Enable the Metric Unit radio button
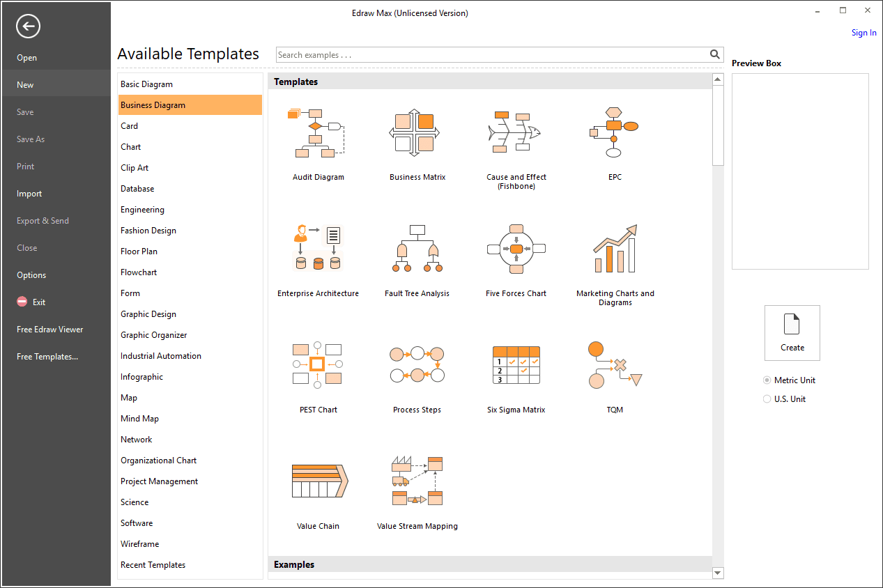The width and height of the screenshot is (883, 588). pyautogui.click(x=767, y=380)
